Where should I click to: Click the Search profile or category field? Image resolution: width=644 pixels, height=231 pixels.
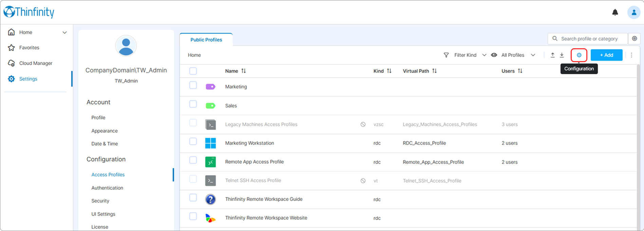pyautogui.click(x=588, y=39)
